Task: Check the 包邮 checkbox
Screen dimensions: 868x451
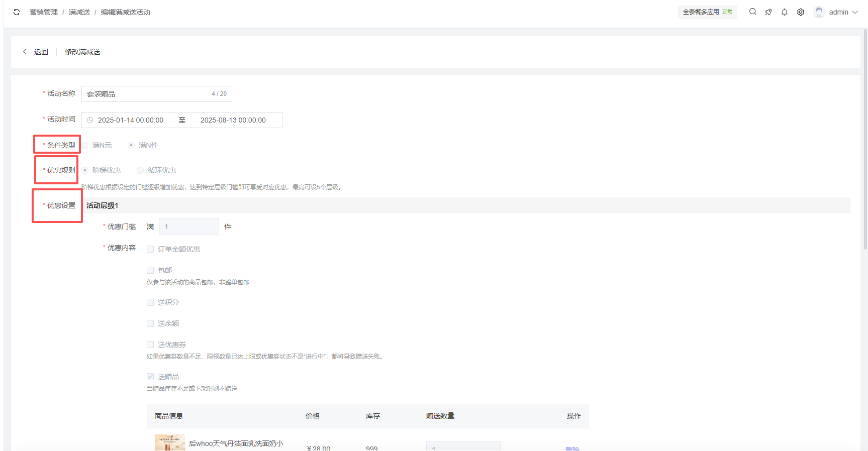Action: coord(150,270)
